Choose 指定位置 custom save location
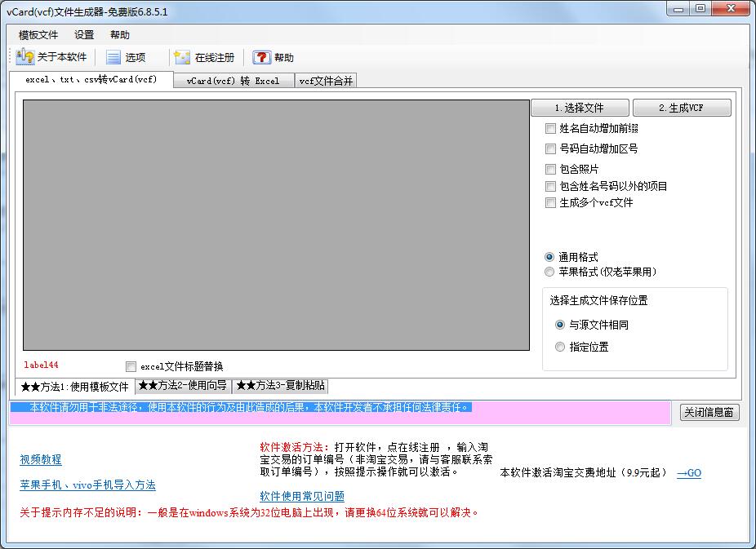 pos(561,347)
